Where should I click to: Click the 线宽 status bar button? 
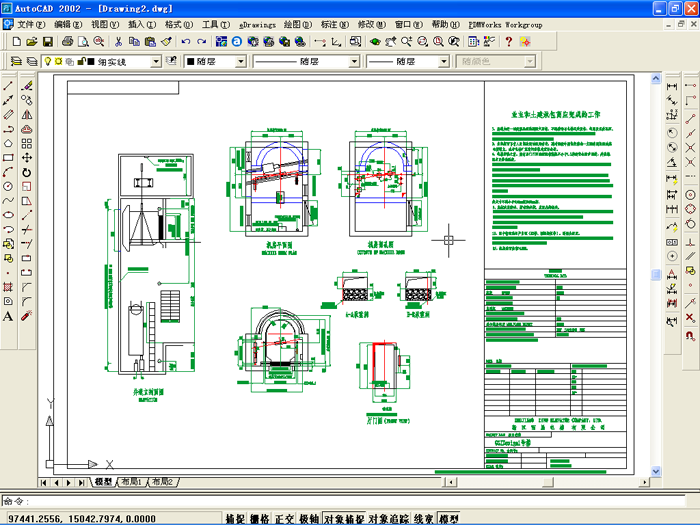pos(424,518)
